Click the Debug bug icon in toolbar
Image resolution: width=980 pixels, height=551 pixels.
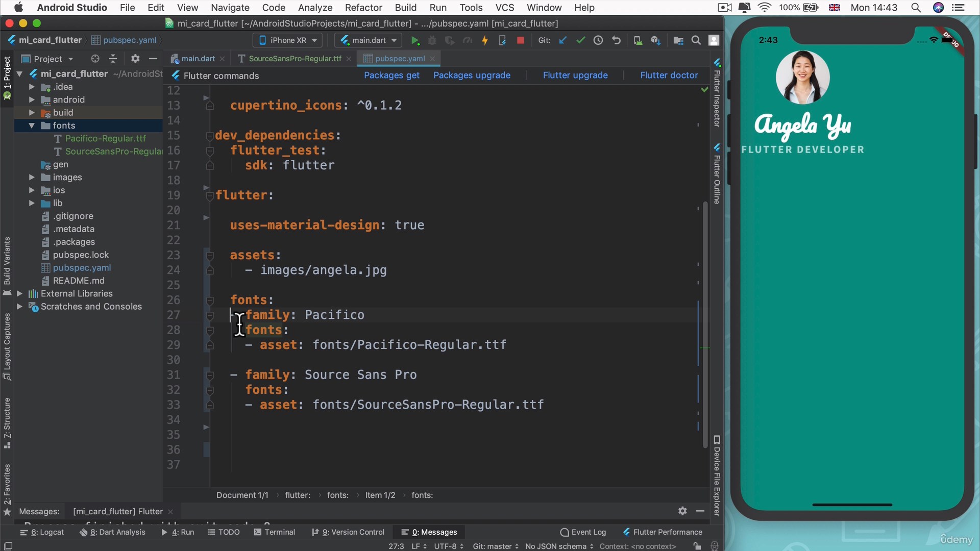pyautogui.click(x=432, y=40)
